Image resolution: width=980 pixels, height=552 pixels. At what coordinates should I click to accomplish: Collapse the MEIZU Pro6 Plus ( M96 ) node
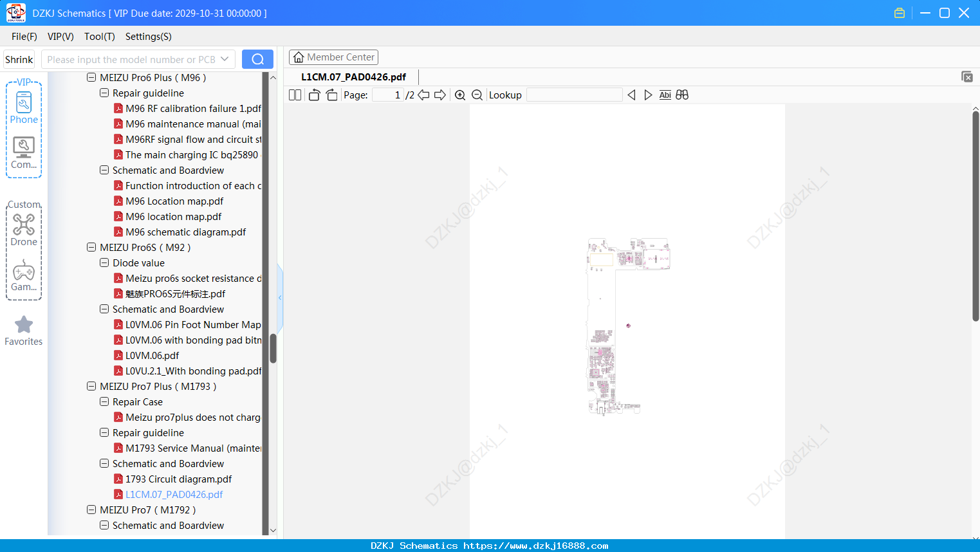pyautogui.click(x=91, y=78)
